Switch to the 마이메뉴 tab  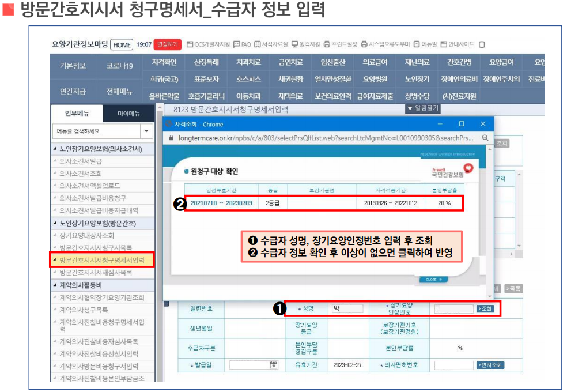(128, 114)
